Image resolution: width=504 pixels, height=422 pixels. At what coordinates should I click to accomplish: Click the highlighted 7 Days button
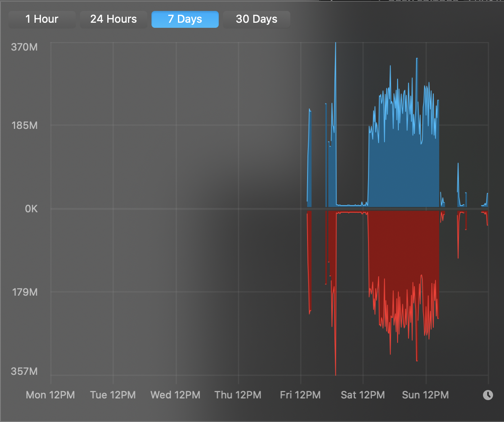tap(185, 19)
